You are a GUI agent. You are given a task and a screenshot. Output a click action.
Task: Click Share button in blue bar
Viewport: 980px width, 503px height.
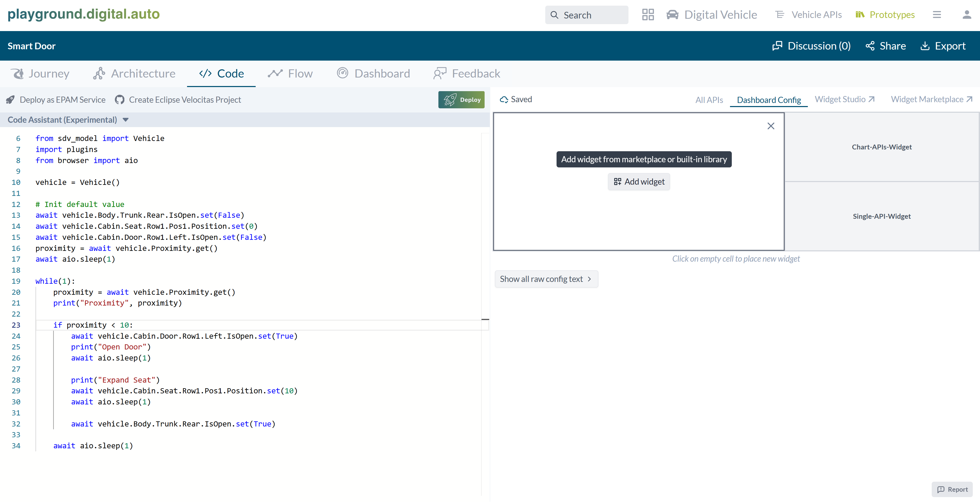point(886,46)
